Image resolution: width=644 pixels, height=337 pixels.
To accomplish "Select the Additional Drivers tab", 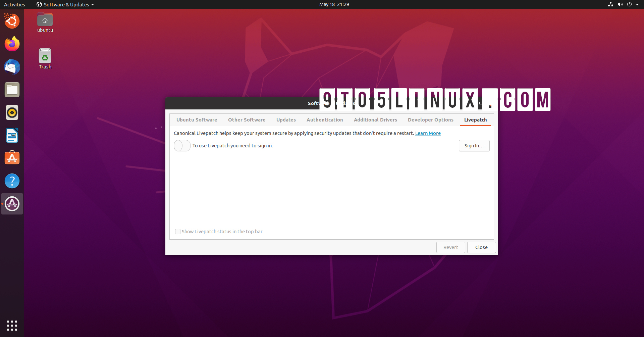I will pyautogui.click(x=375, y=120).
